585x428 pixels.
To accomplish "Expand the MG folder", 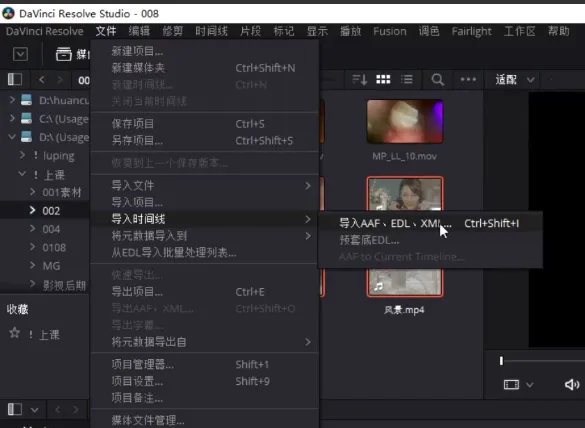I will click(32, 265).
